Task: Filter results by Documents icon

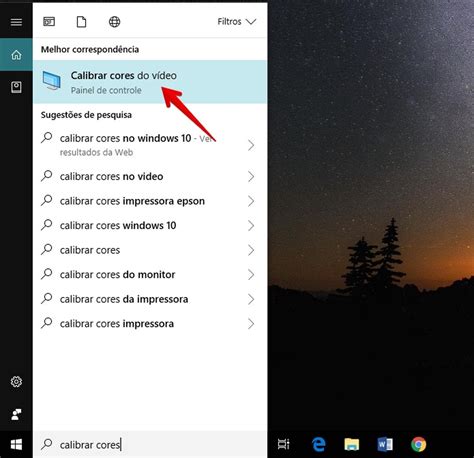Action: [81, 22]
